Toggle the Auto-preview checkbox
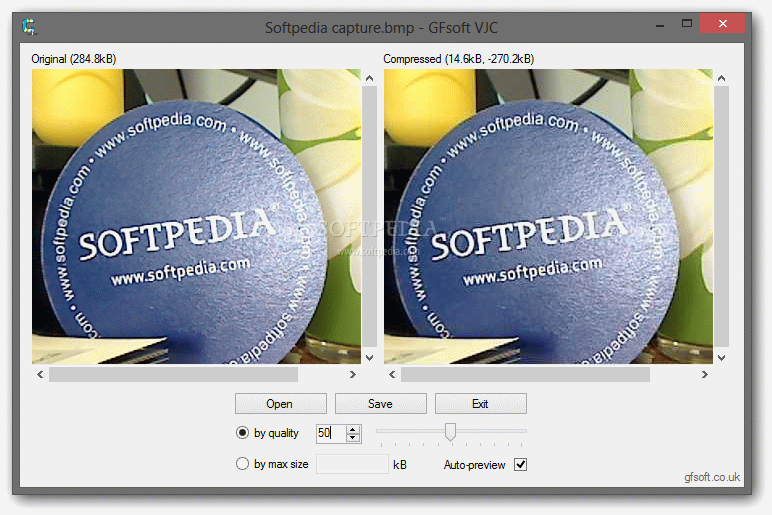 click(x=520, y=464)
